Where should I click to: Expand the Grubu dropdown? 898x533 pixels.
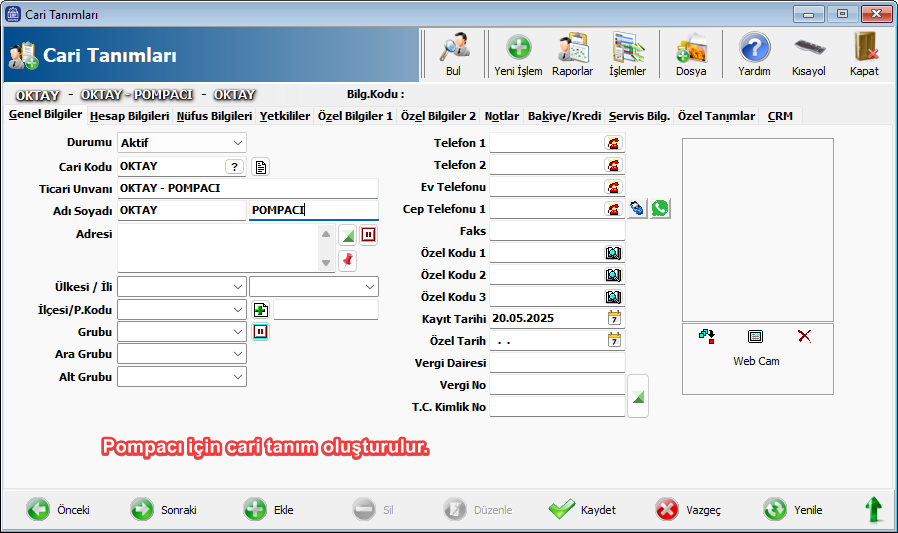[238, 332]
